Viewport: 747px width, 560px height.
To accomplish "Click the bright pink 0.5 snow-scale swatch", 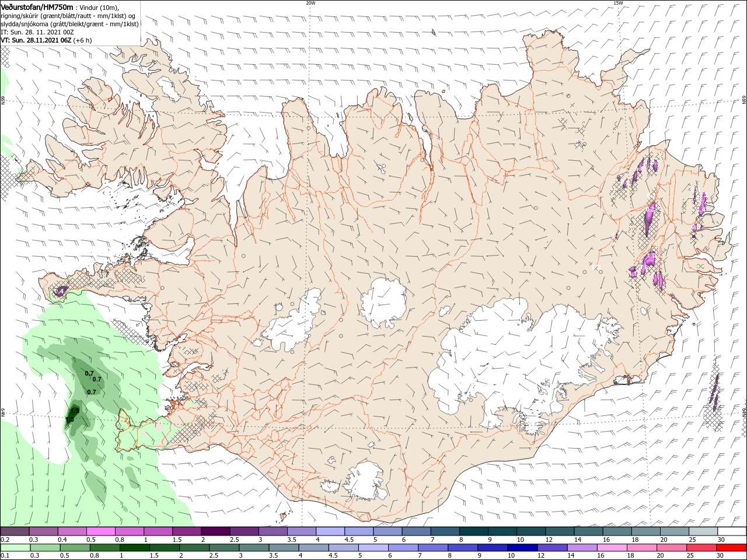I will tap(100, 531).
